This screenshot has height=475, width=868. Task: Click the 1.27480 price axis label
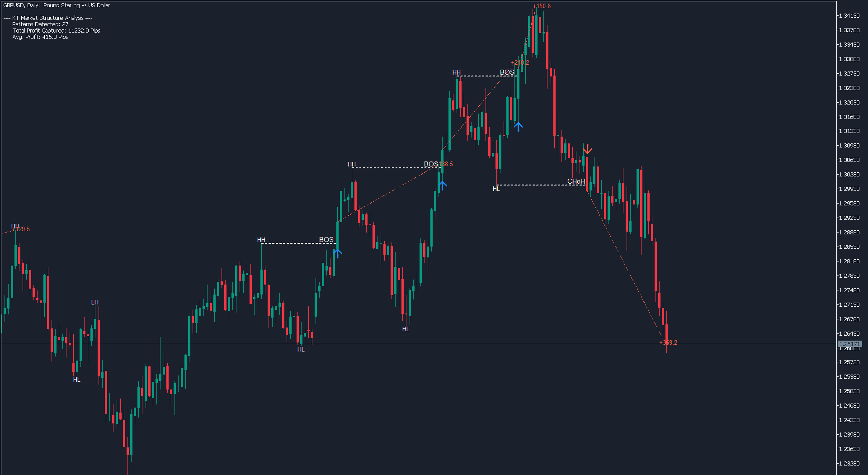click(x=849, y=290)
